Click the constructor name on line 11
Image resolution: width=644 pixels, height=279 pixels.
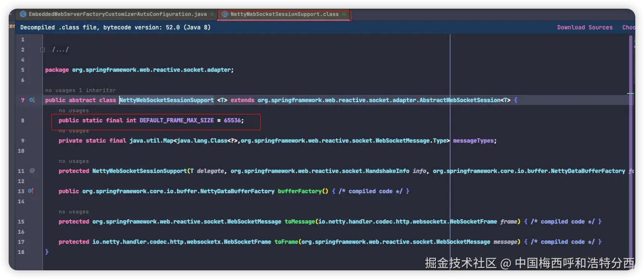click(x=140, y=171)
